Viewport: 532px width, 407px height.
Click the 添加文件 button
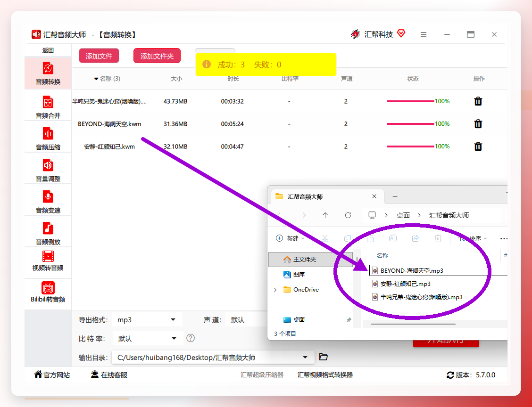[99, 56]
